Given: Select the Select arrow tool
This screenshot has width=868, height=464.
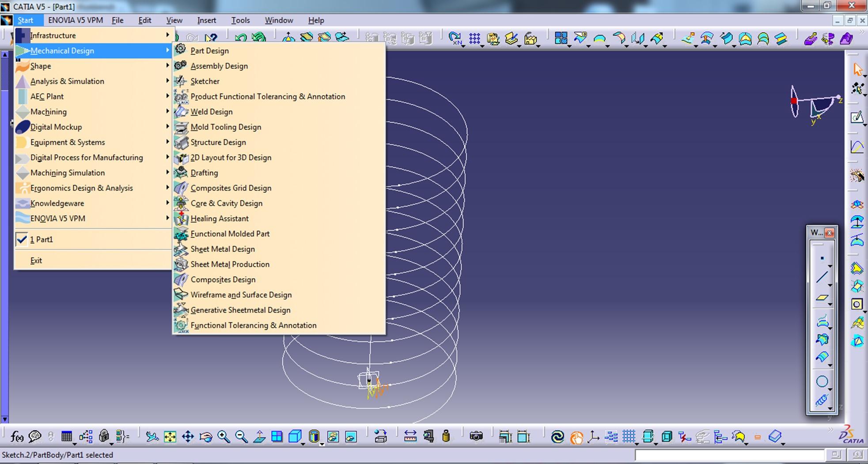Looking at the screenshot, I should click(x=857, y=69).
